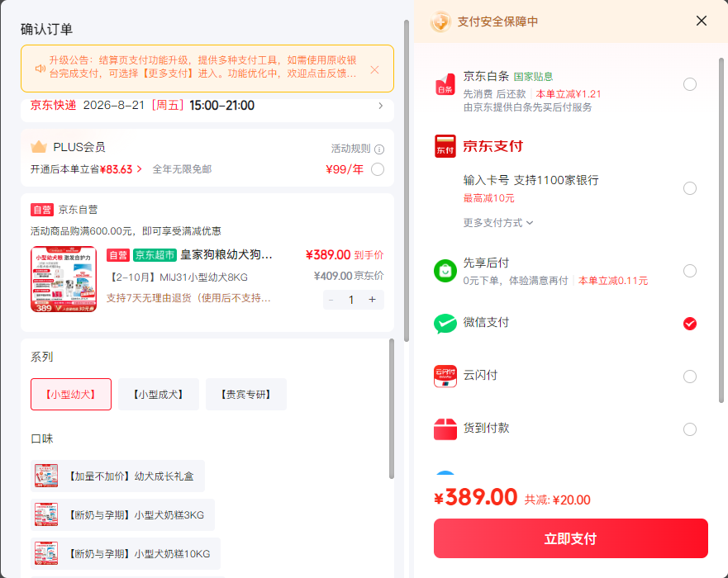Image resolution: width=728 pixels, height=578 pixels.
Task: Enable the PLUS会员 ¥99/年 radio option
Action: tap(378, 169)
